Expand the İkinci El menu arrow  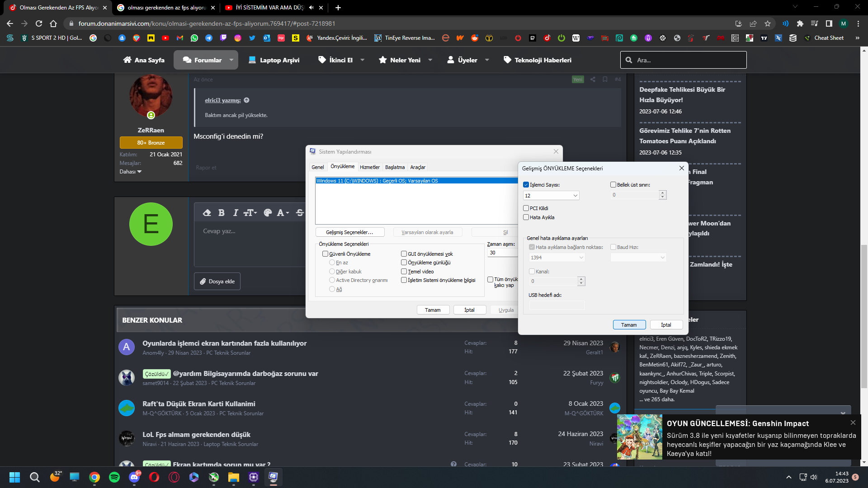(x=363, y=60)
